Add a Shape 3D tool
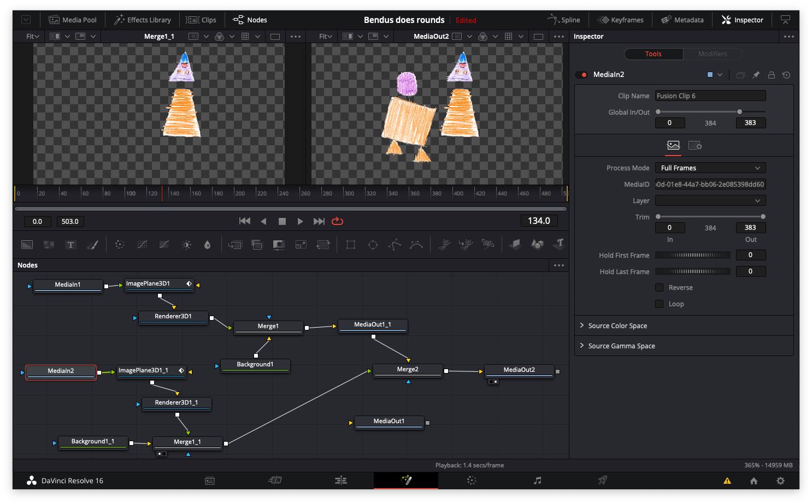This screenshot has width=812, height=504. point(537,245)
